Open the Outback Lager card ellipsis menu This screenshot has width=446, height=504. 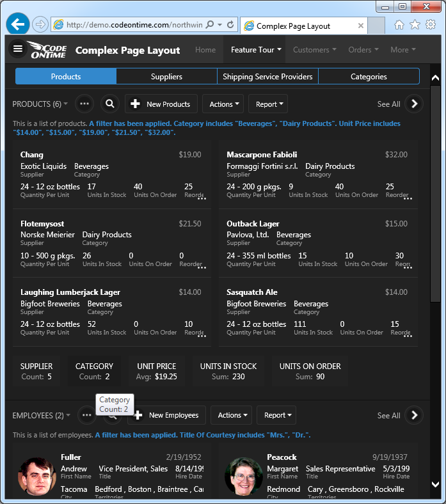[408, 267]
